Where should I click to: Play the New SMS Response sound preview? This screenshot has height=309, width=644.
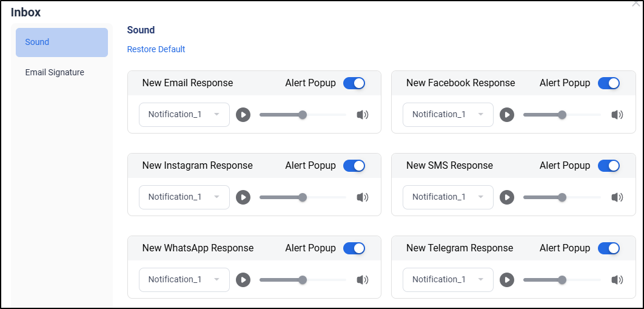click(507, 197)
